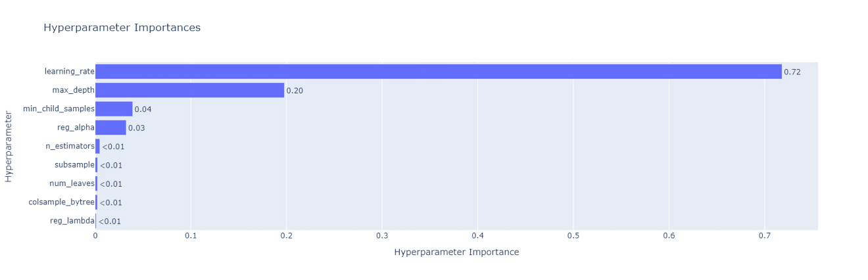Click the max_depth axis label
The width and height of the screenshot is (868, 280).
click(x=73, y=90)
